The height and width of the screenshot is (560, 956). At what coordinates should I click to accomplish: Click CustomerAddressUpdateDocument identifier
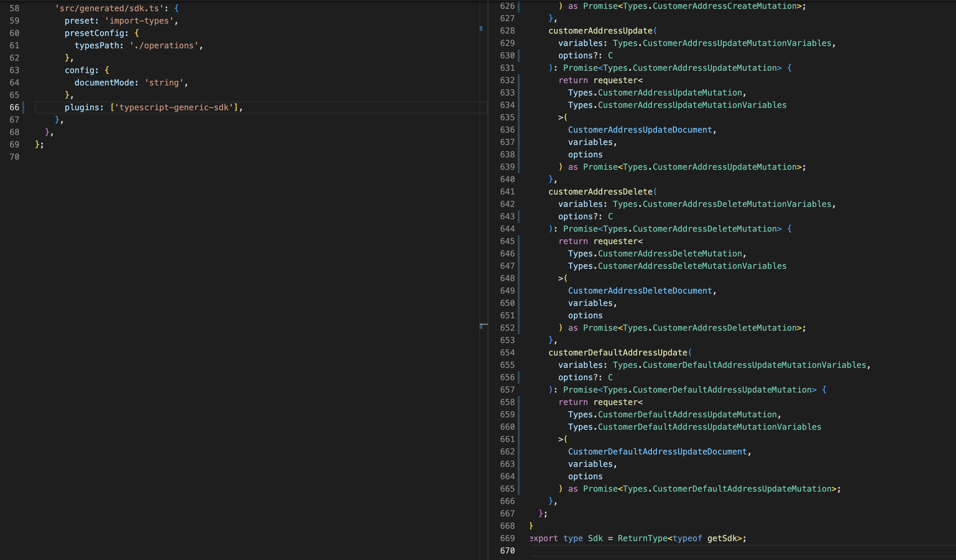[x=640, y=130]
